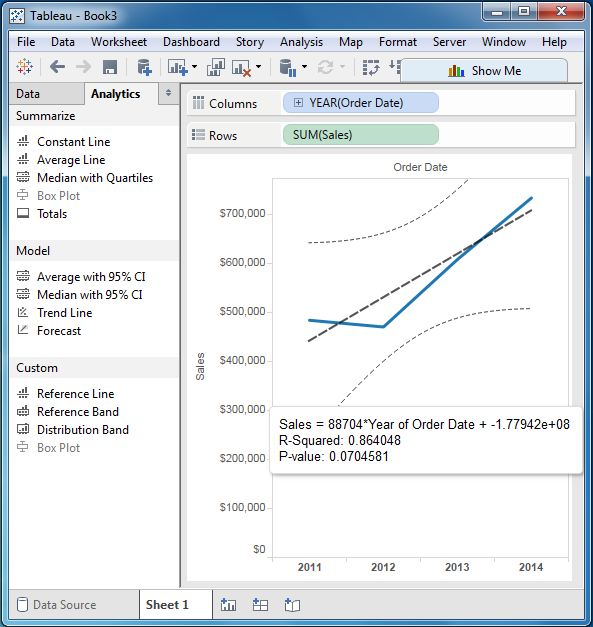Open the new worksheet dropdown arrow
Screen dimensions: 593x627
point(194,66)
